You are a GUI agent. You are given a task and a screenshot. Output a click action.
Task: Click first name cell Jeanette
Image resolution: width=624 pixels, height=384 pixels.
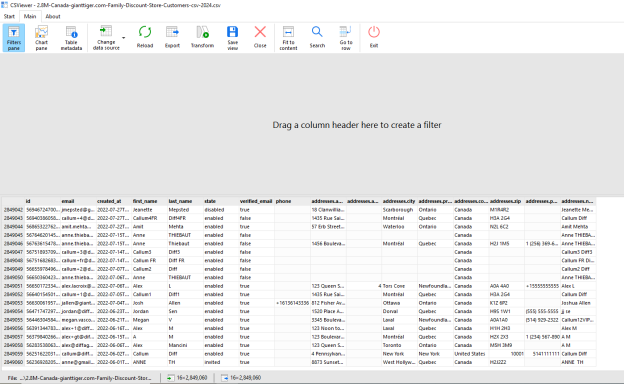[150, 210]
